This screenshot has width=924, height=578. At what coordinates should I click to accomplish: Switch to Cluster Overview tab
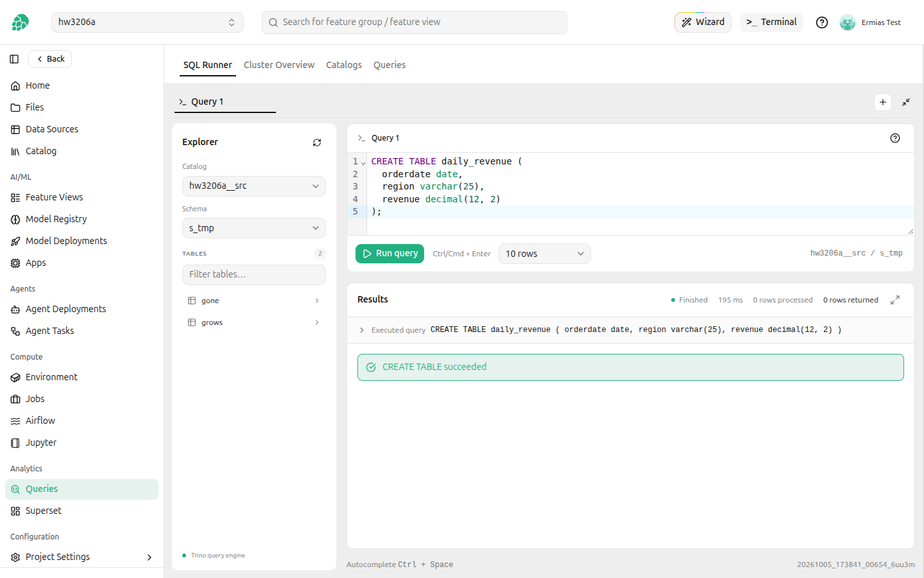pos(279,65)
